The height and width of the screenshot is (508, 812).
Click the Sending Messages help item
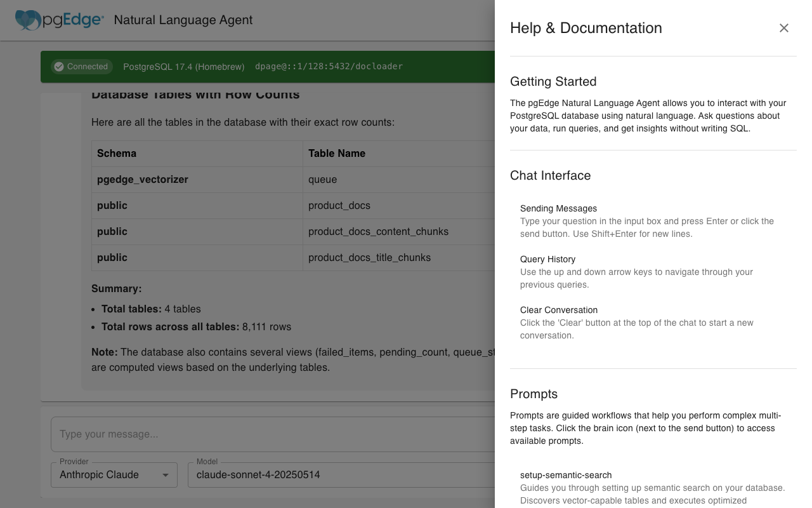pos(558,208)
